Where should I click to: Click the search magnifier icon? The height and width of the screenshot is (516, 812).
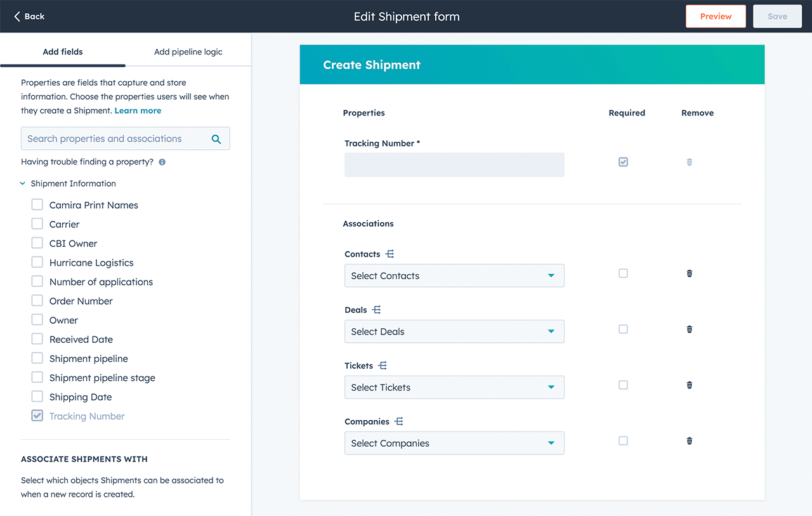click(216, 138)
